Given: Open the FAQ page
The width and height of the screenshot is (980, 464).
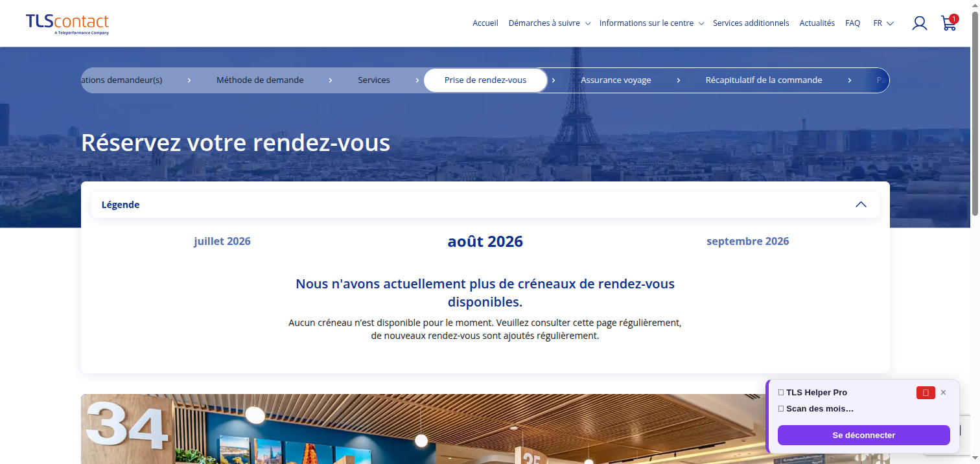Looking at the screenshot, I should [853, 23].
